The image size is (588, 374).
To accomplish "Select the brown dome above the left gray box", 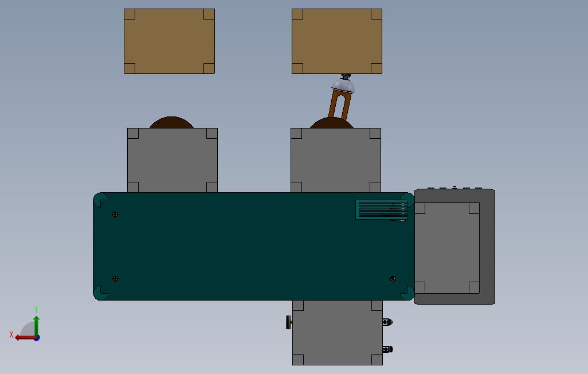I will pyautogui.click(x=172, y=122).
